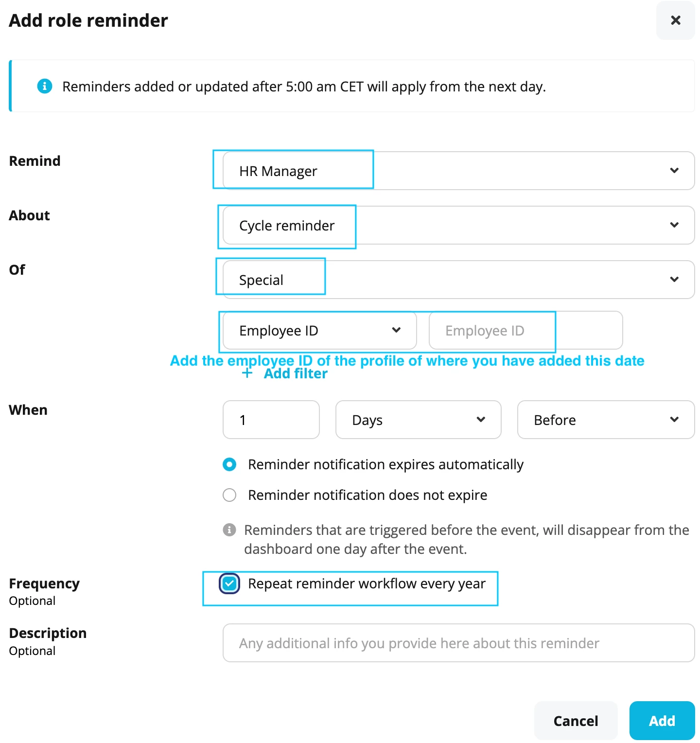This screenshot has width=700, height=743.
Task: Click the blue info icon in banner
Action: (45, 86)
